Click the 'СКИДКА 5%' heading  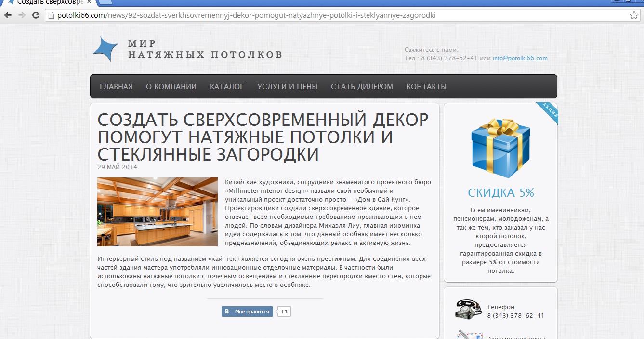[x=500, y=193]
